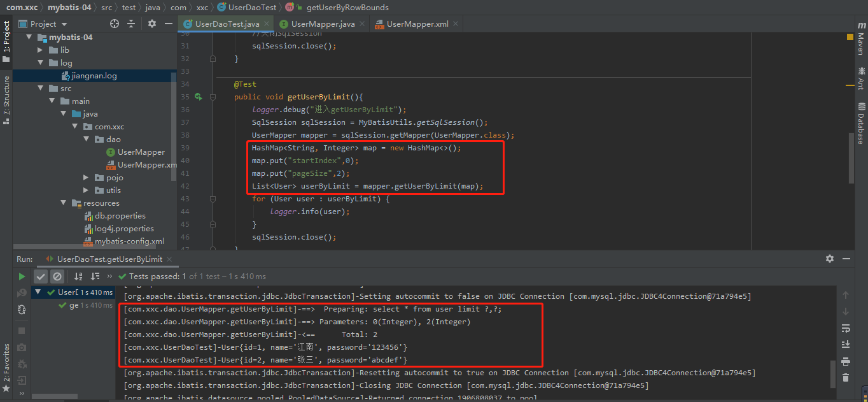Collapse all in Project panel
This screenshot has height=402, width=868.
(x=131, y=24)
